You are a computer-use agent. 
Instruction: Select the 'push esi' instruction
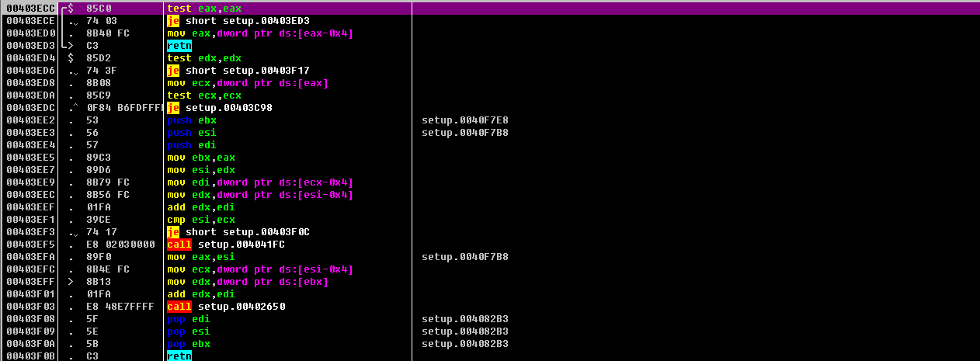pos(192,133)
